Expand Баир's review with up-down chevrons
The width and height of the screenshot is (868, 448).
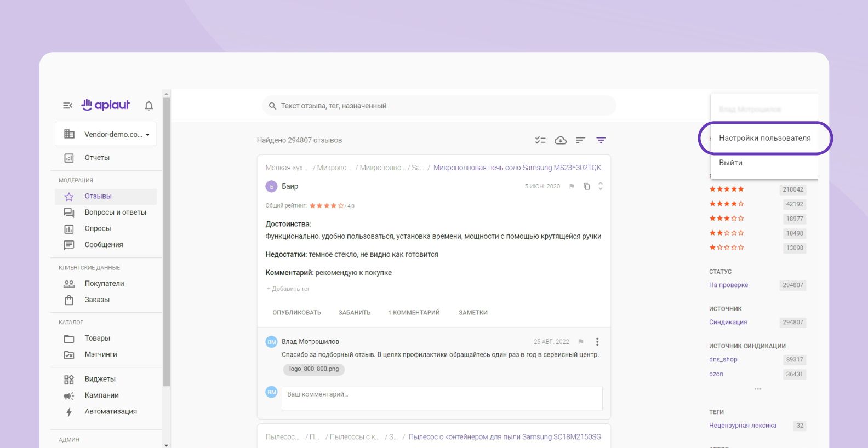[x=601, y=186]
